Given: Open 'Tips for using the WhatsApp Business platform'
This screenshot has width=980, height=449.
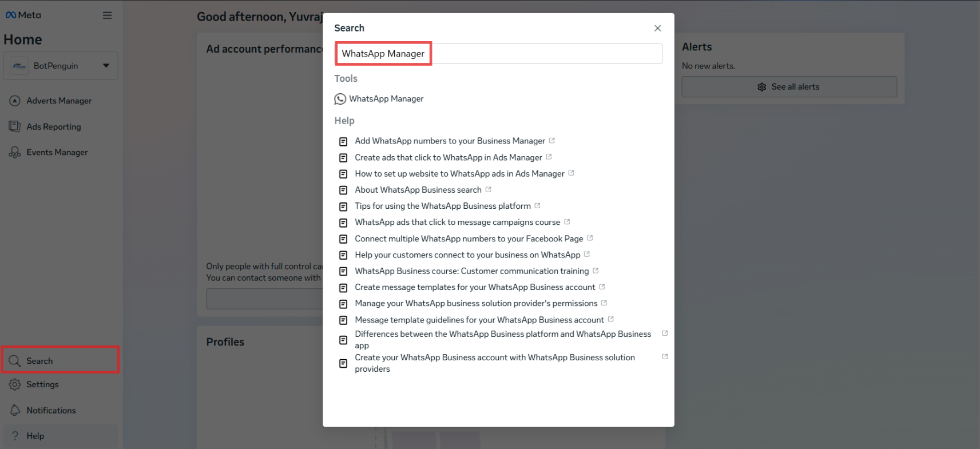Looking at the screenshot, I should pos(442,206).
